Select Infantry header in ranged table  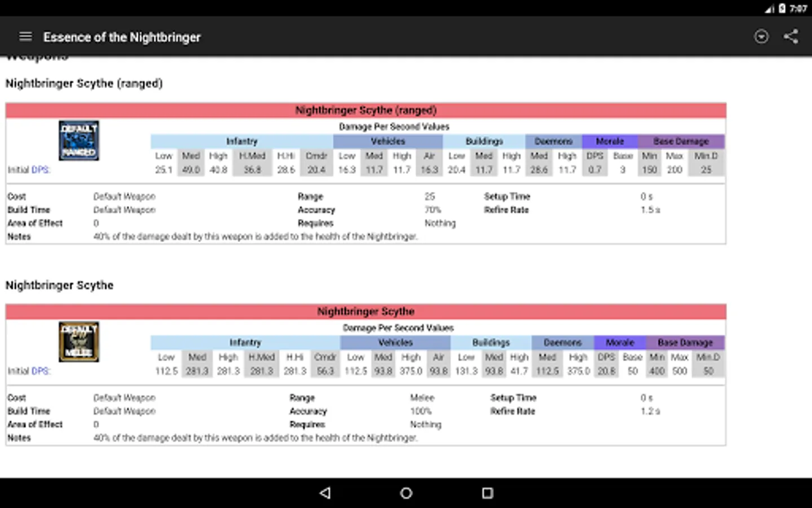click(x=242, y=141)
